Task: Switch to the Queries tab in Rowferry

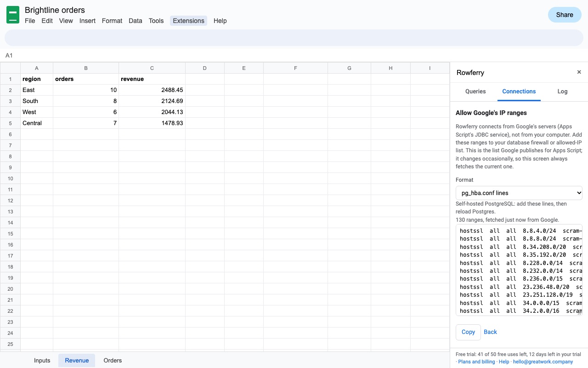Action: click(x=475, y=92)
